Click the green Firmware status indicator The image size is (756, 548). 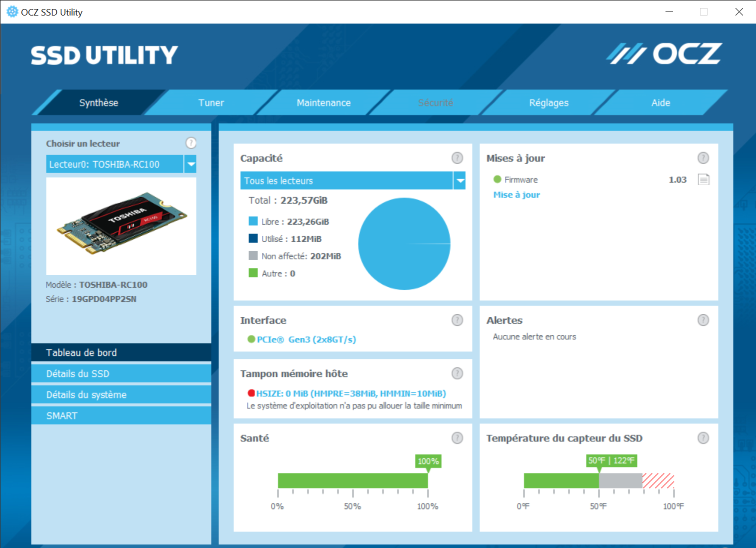click(497, 179)
